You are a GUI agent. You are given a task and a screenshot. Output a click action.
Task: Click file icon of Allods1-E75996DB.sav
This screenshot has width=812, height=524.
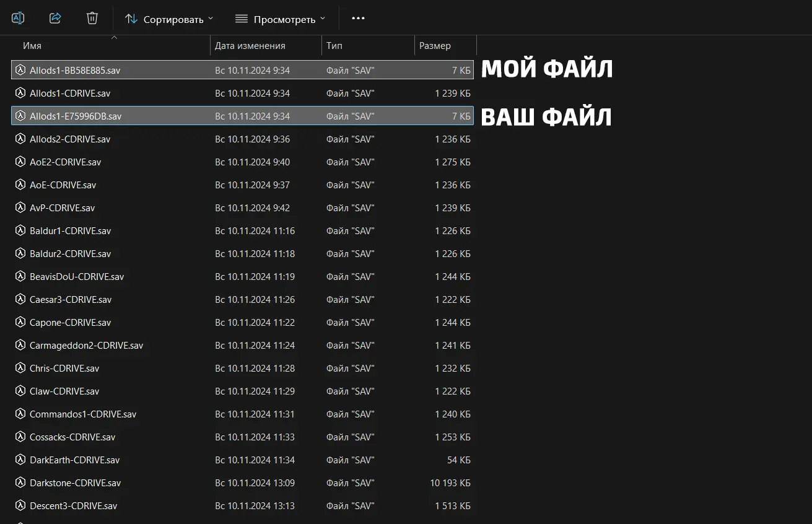[20, 116]
